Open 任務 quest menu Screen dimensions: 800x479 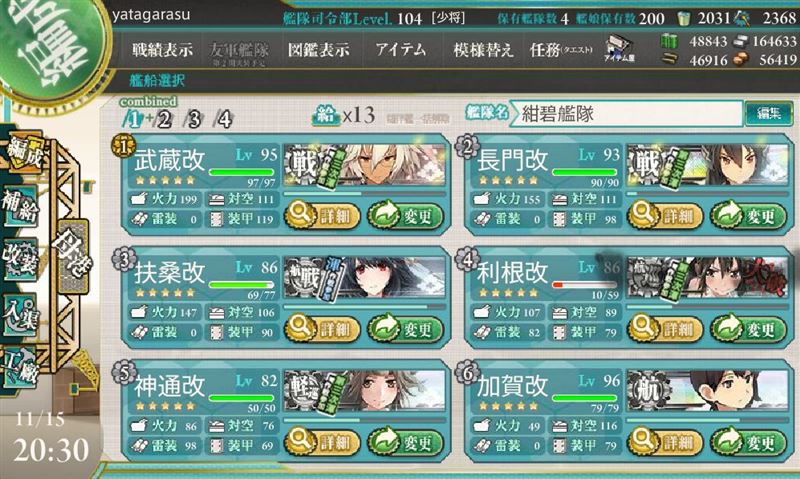click(x=561, y=50)
